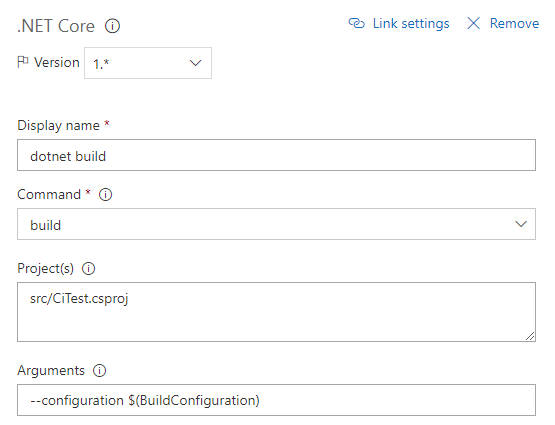Grab the resize handle of Project(s) textarea

tap(530, 336)
